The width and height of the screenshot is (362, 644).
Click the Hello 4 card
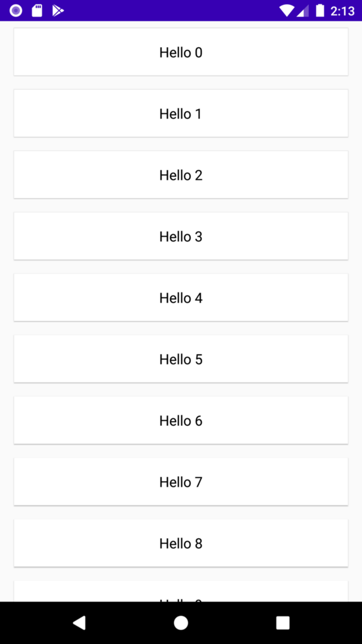(x=181, y=298)
